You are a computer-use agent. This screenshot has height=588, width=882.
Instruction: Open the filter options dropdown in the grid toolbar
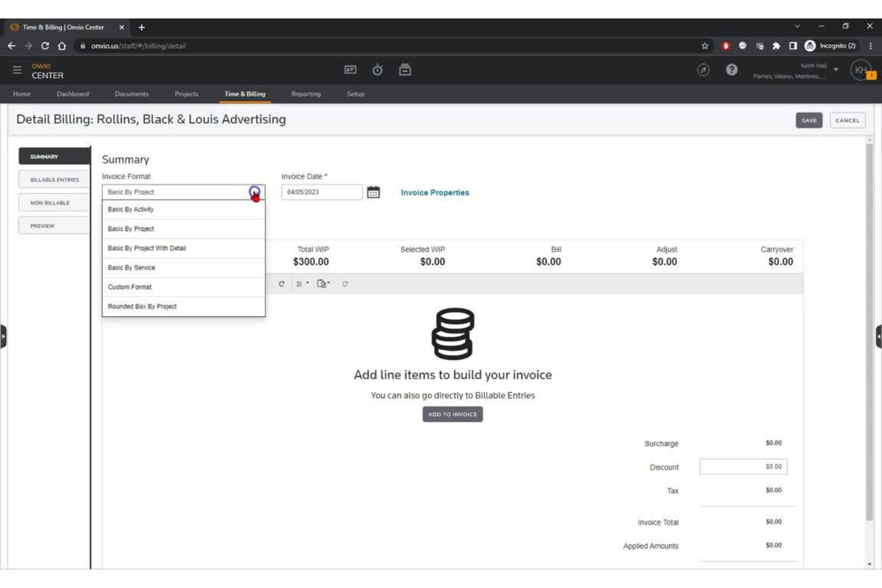[303, 284]
